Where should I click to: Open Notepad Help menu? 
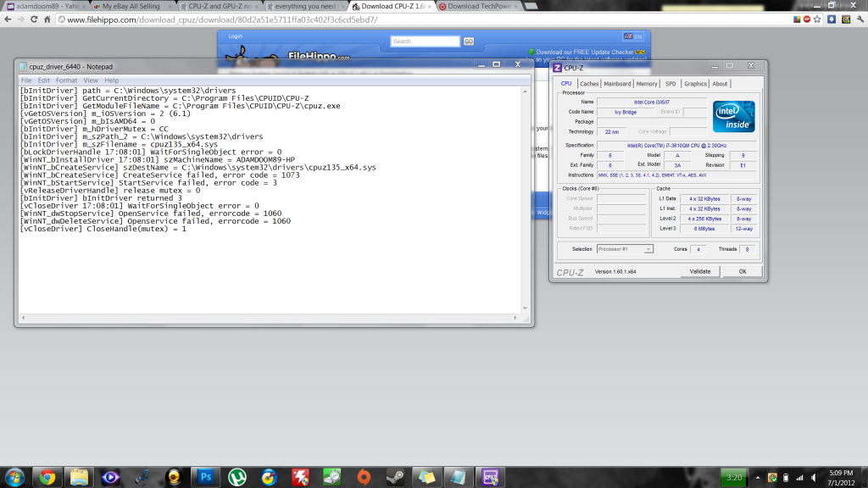coord(111,80)
